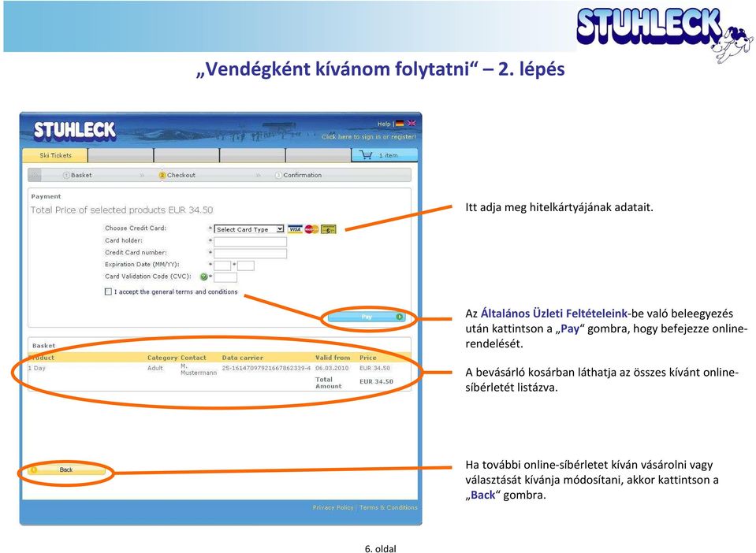Viewport: 756px width, 553px height.
Task: Click the yellow credit card logo
Action: pos(329,229)
